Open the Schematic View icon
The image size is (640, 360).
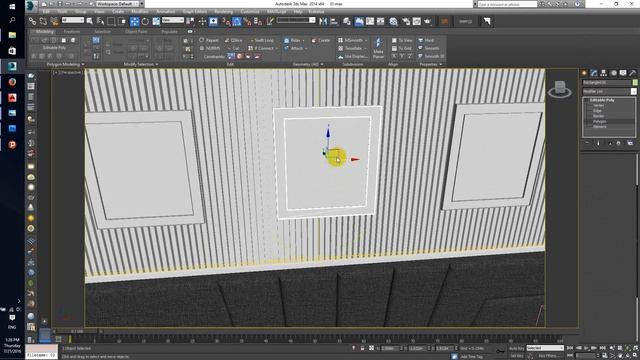coord(380,21)
